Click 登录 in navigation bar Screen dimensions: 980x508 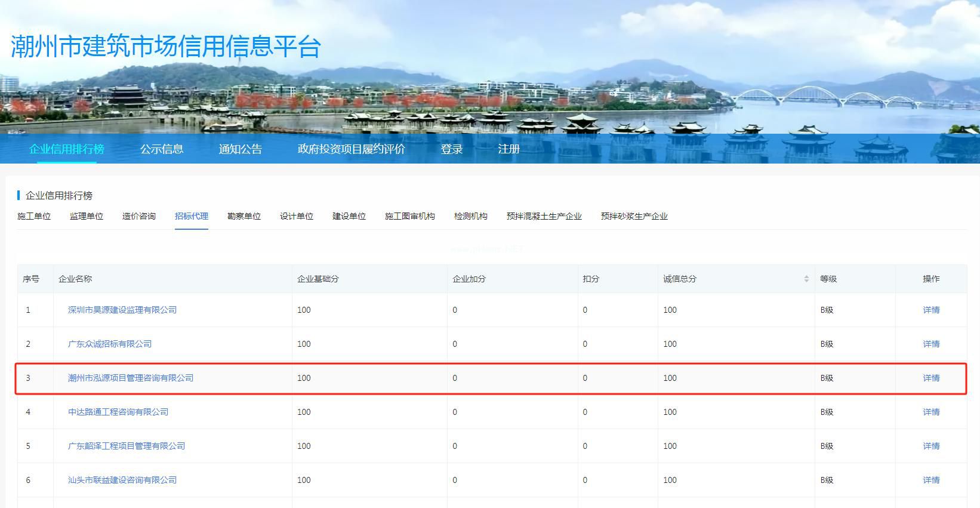click(x=452, y=149)
